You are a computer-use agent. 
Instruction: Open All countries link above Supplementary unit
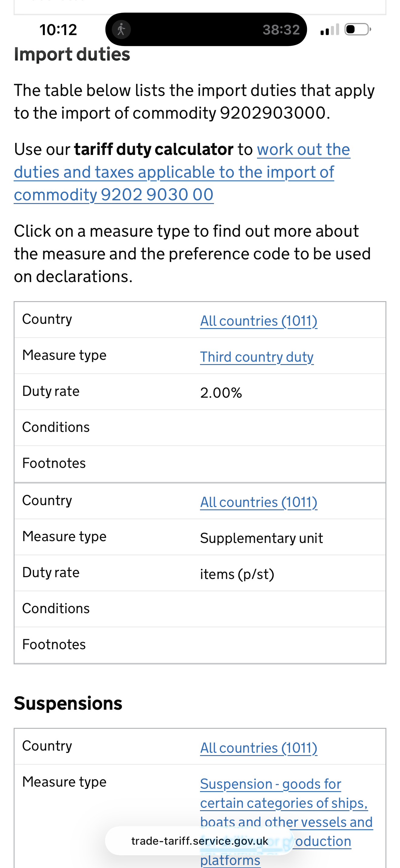tap(258, 502)
